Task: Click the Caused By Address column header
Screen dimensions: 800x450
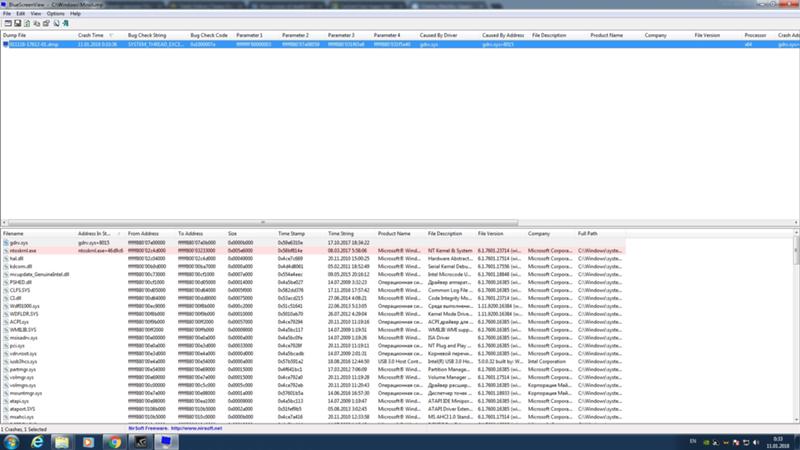Action: point(504,35)
